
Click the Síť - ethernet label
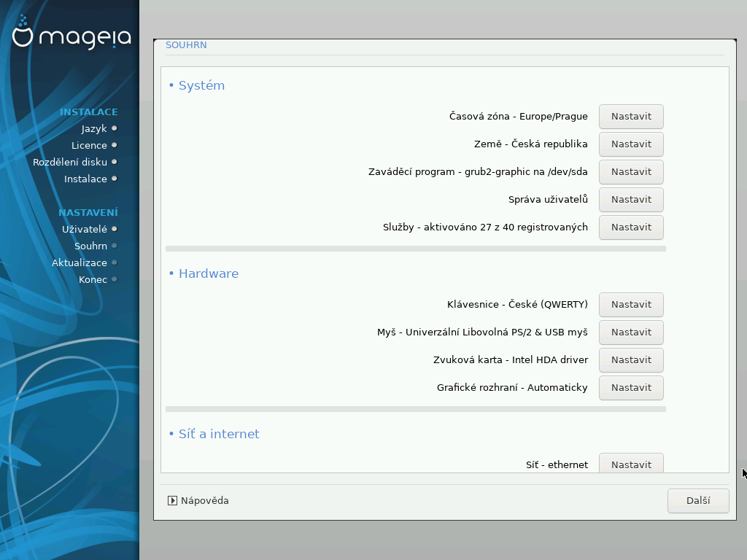[x=557, y=464]
